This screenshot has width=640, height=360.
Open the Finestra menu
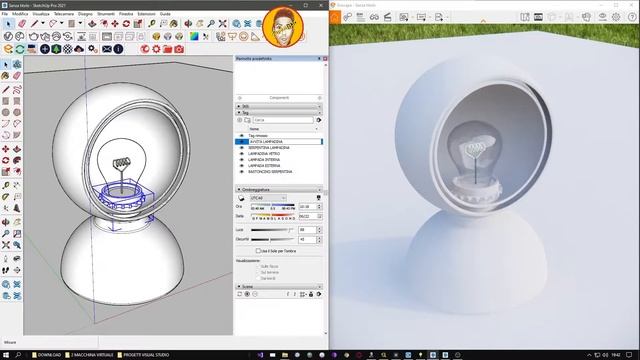point(126,14)
